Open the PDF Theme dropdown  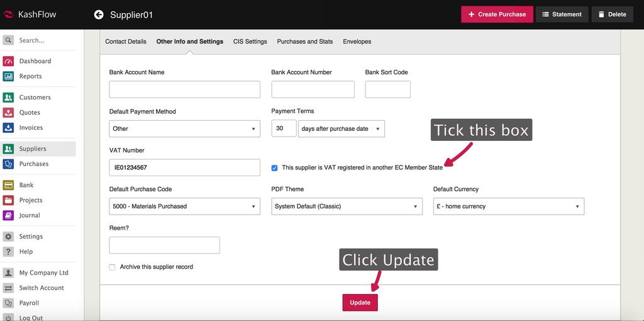[x=347, y=206]
